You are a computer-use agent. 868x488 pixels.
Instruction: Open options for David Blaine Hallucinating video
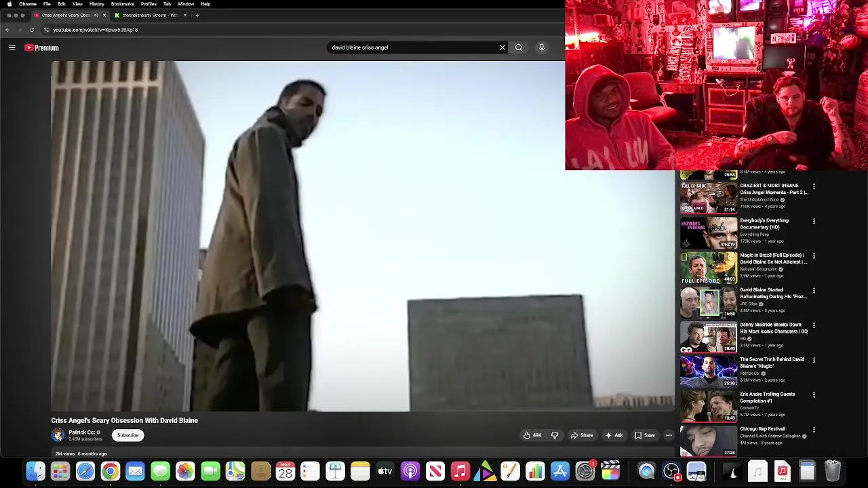[x=814, y=291]
